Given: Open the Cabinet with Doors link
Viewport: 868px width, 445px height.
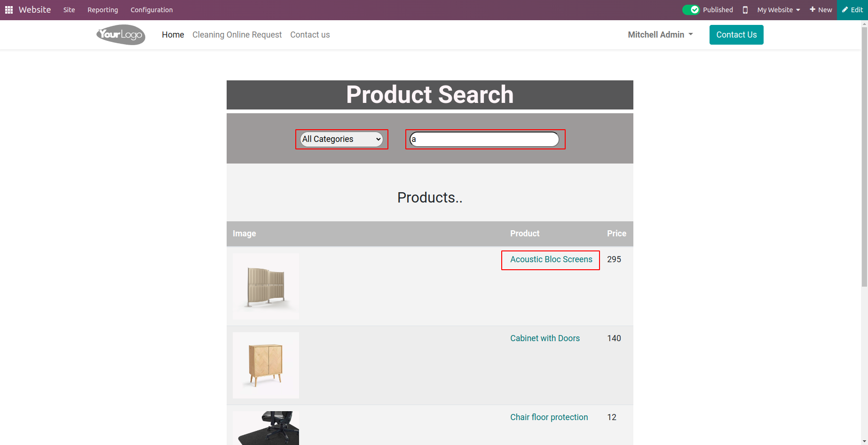Looking at the screenshot, I should (545, 338).
